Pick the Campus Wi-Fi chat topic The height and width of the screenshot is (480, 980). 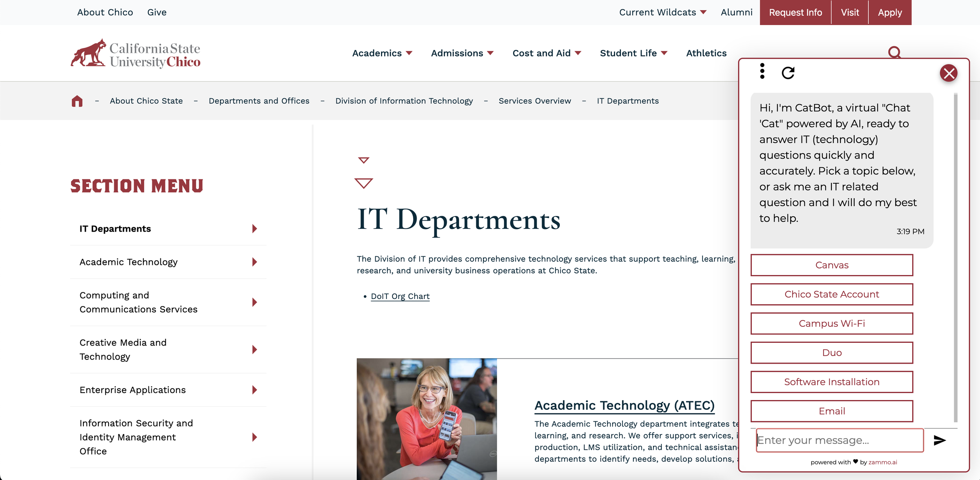(x=831, y=324)
